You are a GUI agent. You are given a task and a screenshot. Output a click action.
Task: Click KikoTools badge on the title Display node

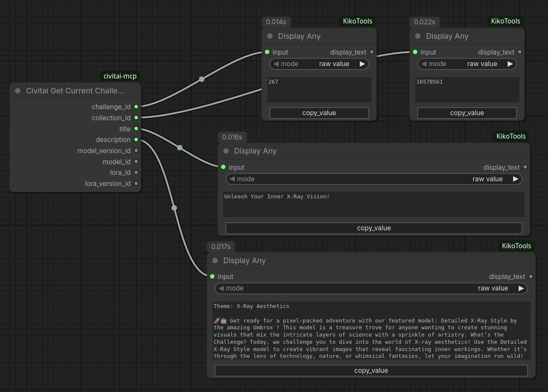coord(511,136)
